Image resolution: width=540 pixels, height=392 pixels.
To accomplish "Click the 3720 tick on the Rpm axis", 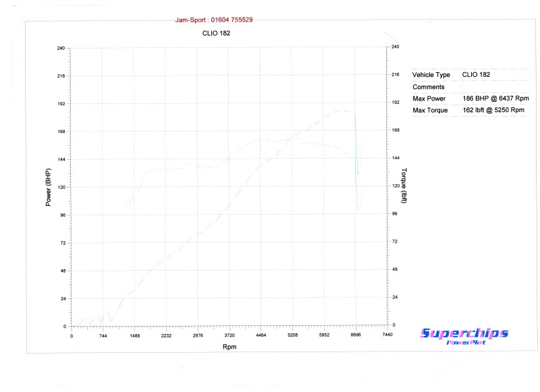I will [x=230, y=335].
